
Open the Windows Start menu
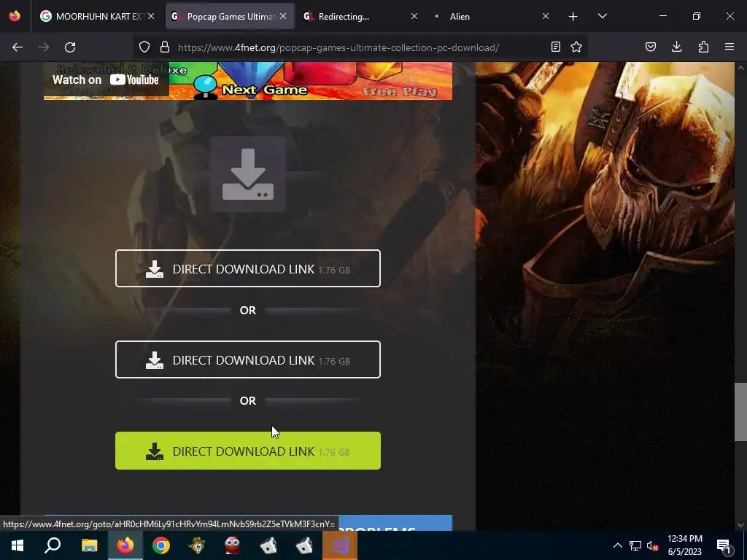pos(18,545)
